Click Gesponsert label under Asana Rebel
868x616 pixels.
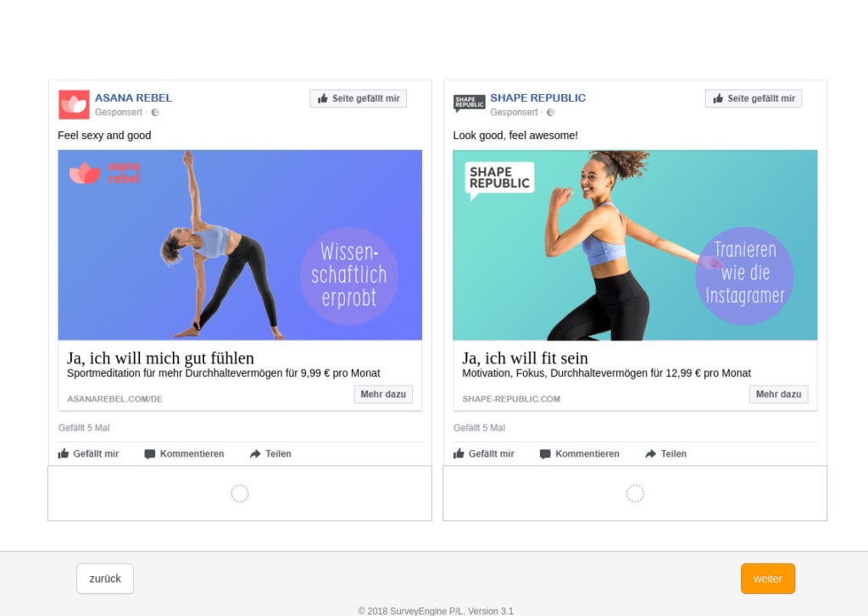119,113
